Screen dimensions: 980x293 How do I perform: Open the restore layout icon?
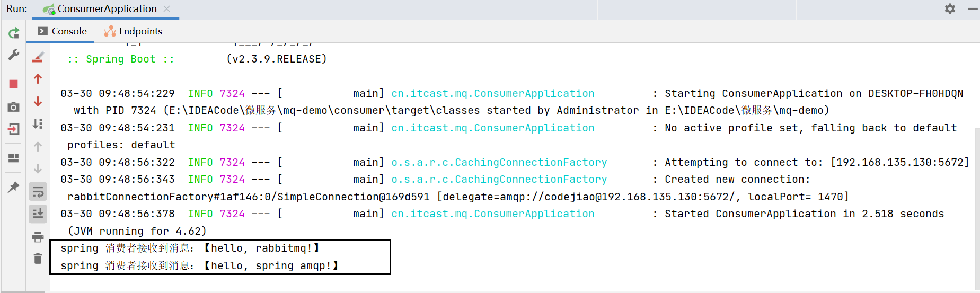click(x=14, y=158)
